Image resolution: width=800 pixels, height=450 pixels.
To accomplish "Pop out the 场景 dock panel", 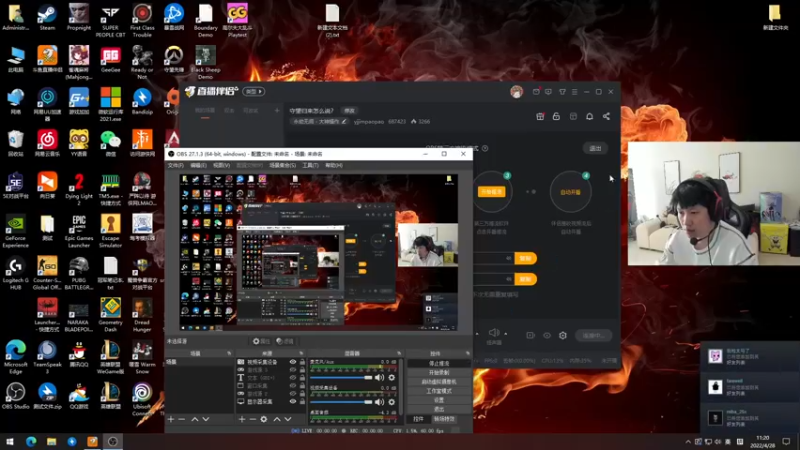I will [229, 353].
